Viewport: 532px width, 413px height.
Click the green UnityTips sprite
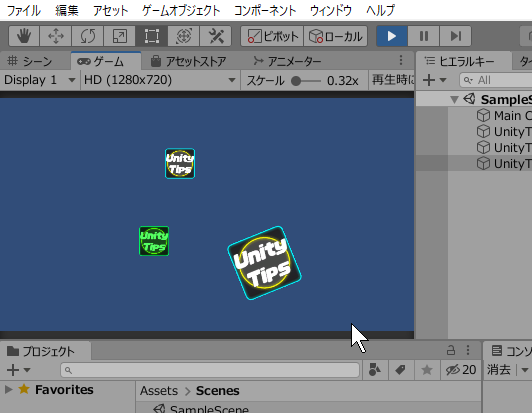154,241
